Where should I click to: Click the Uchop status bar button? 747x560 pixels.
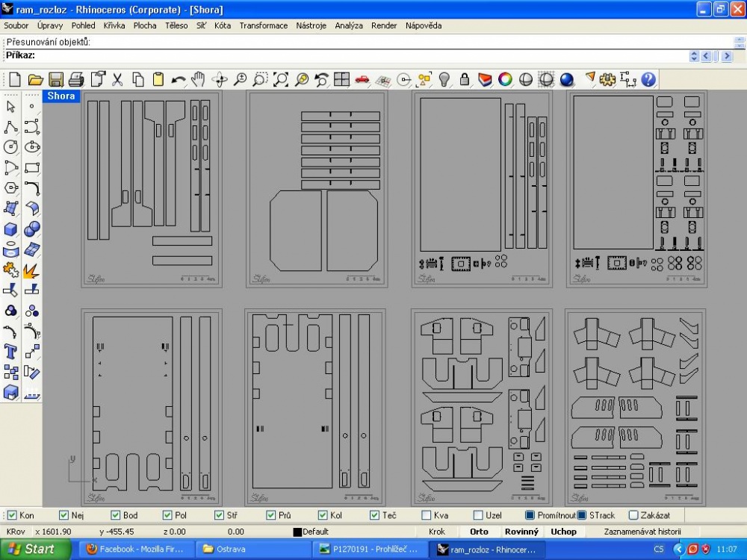click(x=563, y=532)
